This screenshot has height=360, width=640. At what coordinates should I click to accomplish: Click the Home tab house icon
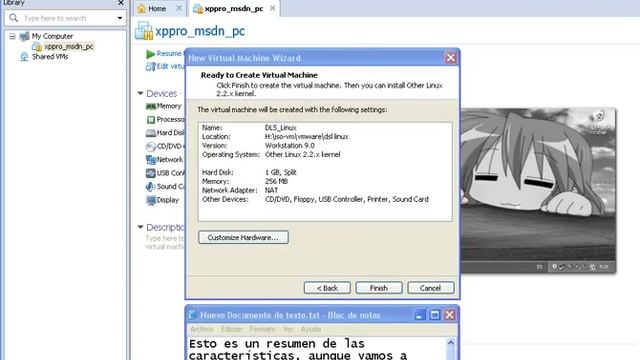(x=141, y=9)
